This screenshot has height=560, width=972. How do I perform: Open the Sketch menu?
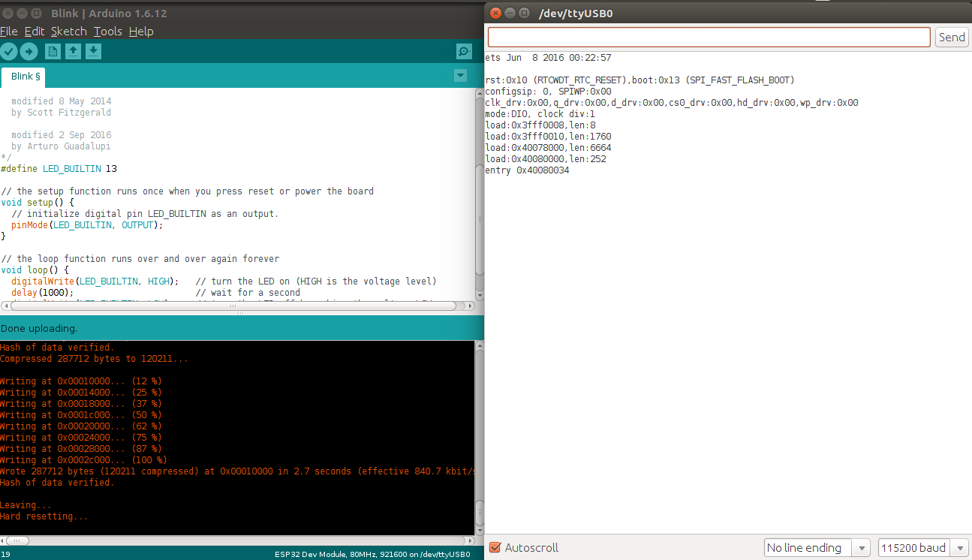pos(68,32)
